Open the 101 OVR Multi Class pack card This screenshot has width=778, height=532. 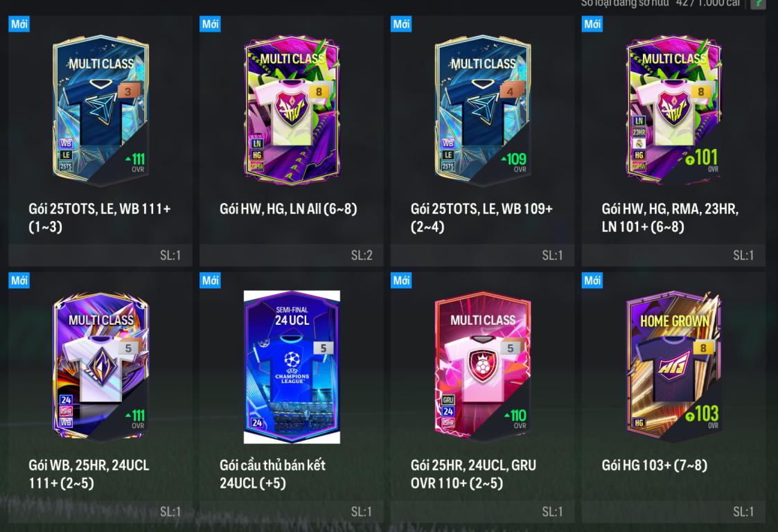pos(673,141)
